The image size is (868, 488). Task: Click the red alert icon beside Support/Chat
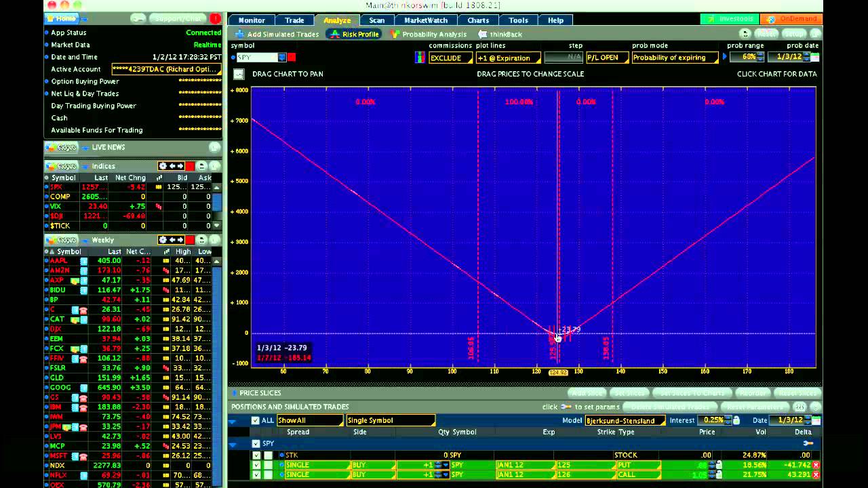click(x=216, y=18)
